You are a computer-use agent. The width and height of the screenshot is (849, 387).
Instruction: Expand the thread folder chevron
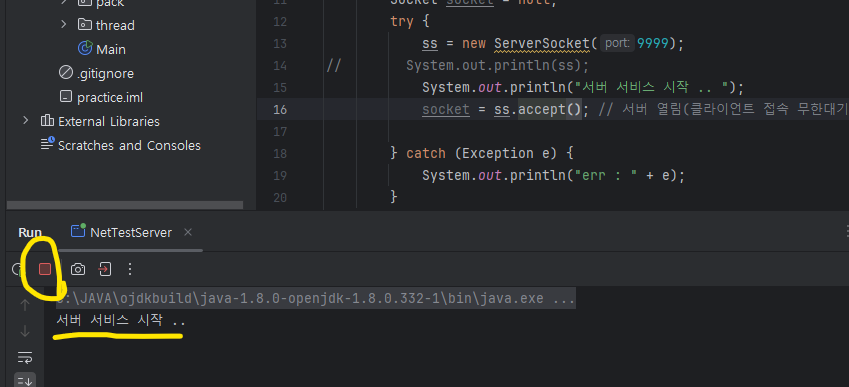pos(63,24)
